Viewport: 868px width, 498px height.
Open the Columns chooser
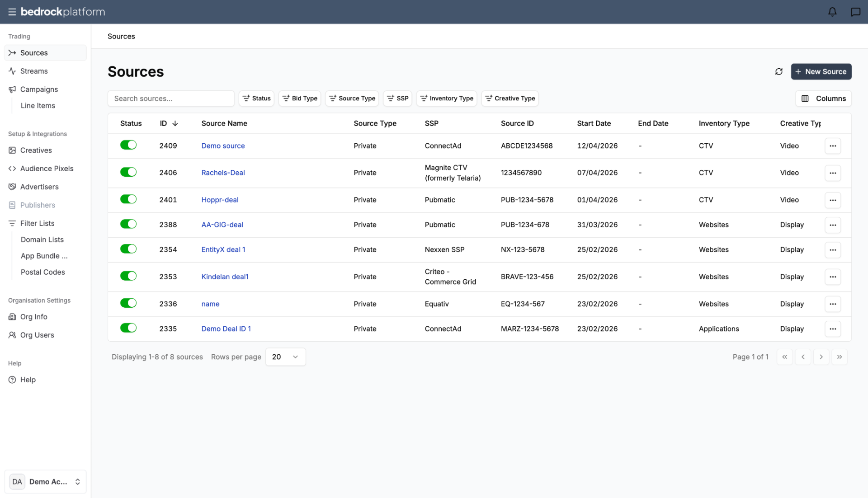[x=823, y=99]
